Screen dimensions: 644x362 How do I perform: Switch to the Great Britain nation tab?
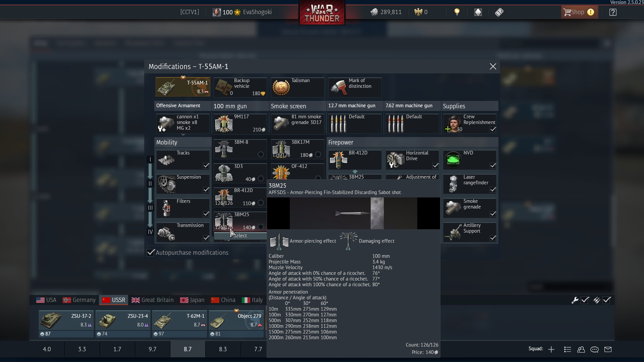pyautogui.click(x=153, y=300)
